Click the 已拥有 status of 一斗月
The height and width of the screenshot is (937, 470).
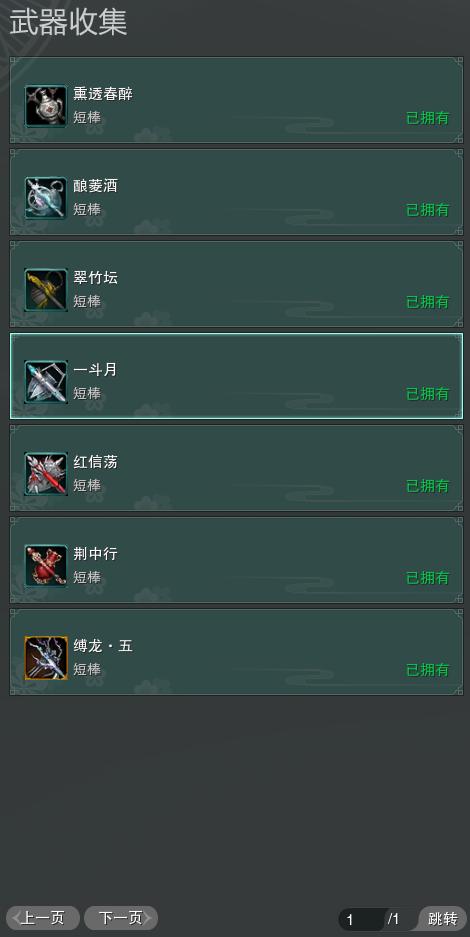[428, 394]
